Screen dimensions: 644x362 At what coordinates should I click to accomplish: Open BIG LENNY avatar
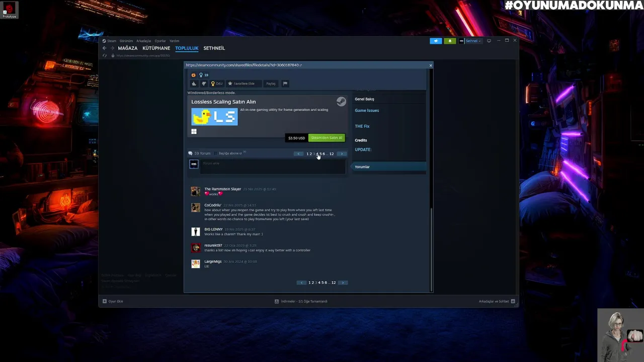196,232
